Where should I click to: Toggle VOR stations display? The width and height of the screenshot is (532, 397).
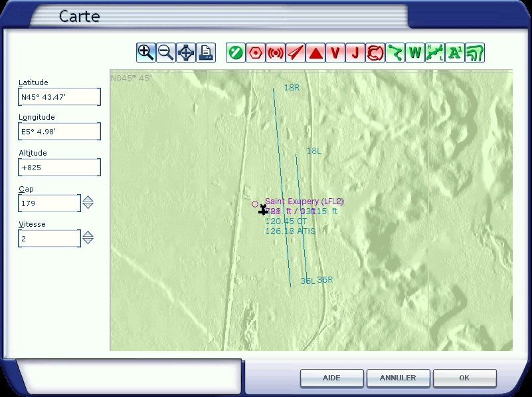(x=256, y=53)
